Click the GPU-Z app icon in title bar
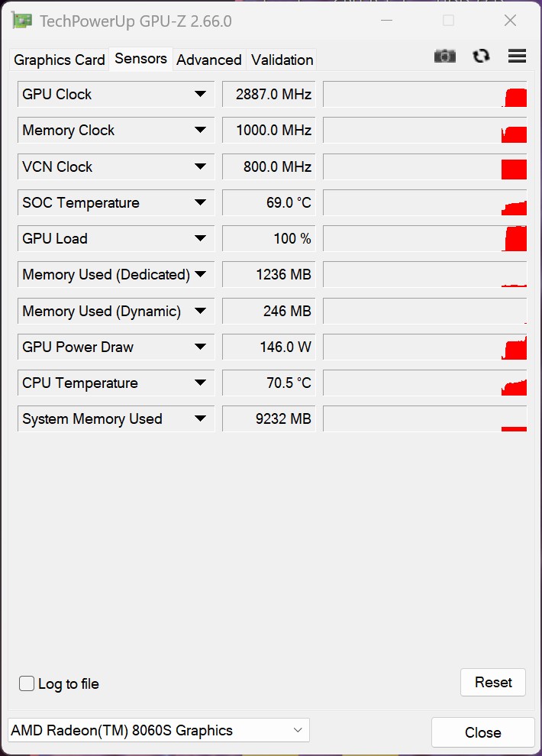This screenshot has height=756, width=542. click(21, 21)
